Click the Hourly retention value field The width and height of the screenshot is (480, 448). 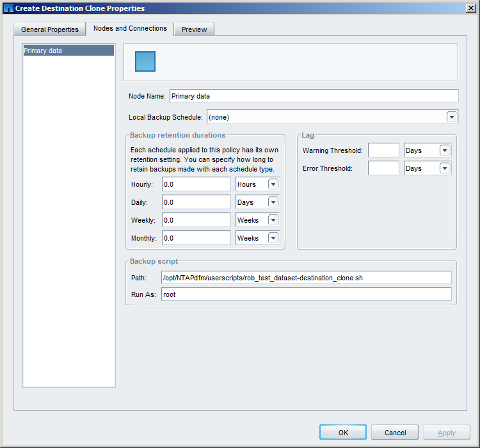pyautogui.click(x=196, y=184)
